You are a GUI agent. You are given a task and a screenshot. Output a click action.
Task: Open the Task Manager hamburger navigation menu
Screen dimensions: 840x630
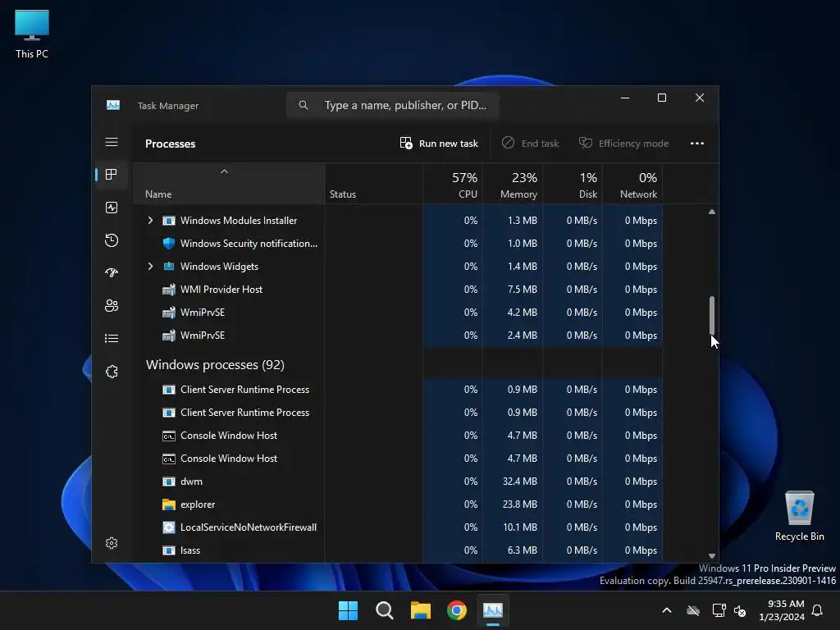click(x=112, y=142)
